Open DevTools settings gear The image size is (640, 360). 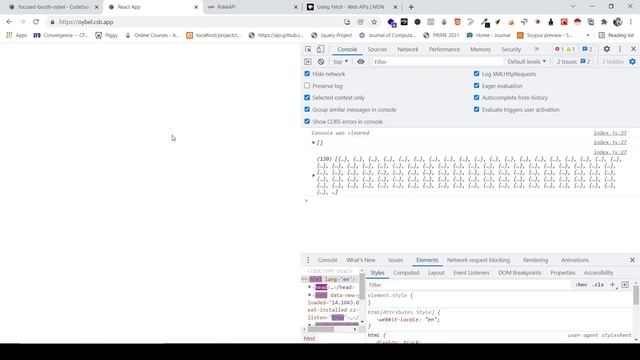tap(607, 49)
